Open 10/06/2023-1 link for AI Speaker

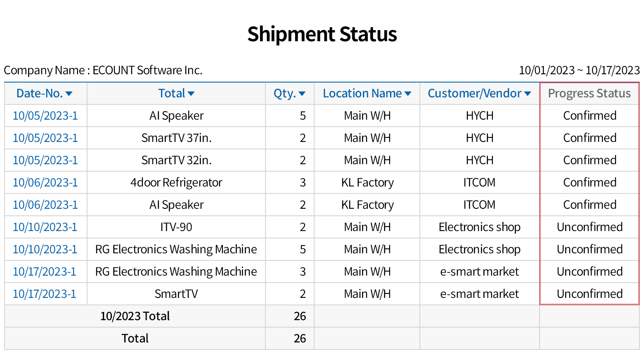[x=45, y=205]
